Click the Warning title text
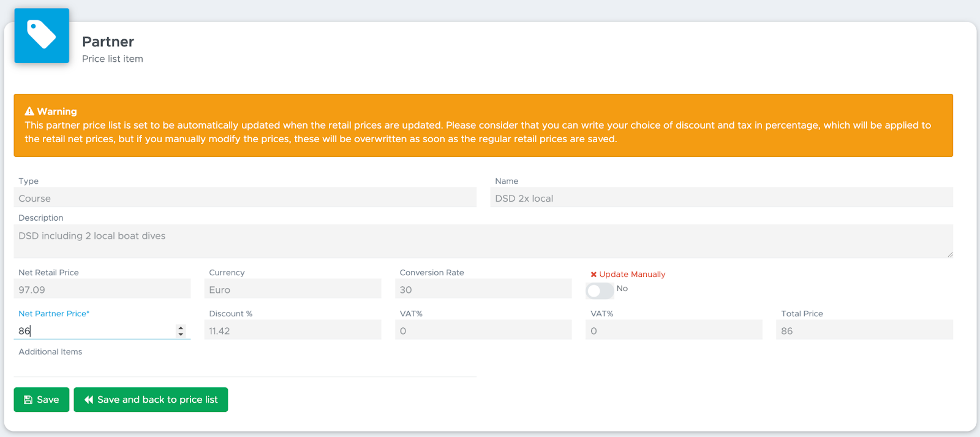980x437 pixels. click(x=57, y=112)
